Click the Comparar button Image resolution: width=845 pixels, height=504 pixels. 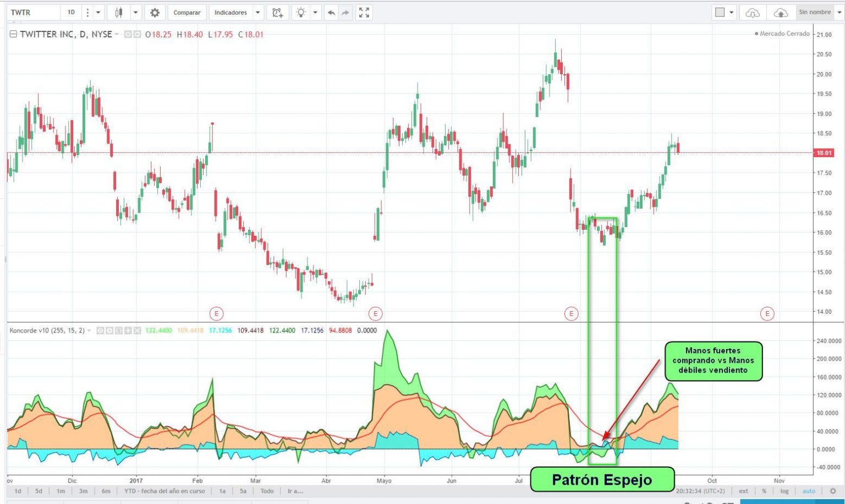187,13
